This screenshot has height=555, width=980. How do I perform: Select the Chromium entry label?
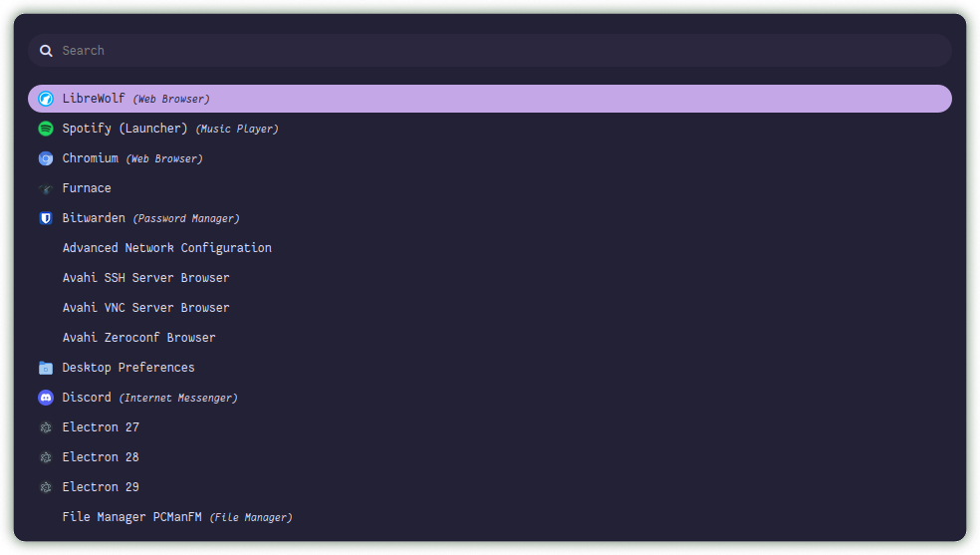pos(90,158)
